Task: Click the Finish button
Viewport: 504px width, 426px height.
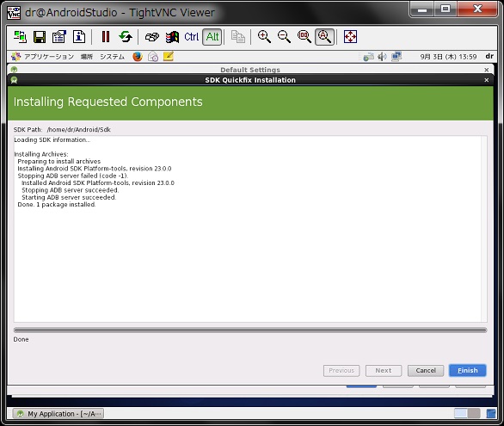Action: 467,370
